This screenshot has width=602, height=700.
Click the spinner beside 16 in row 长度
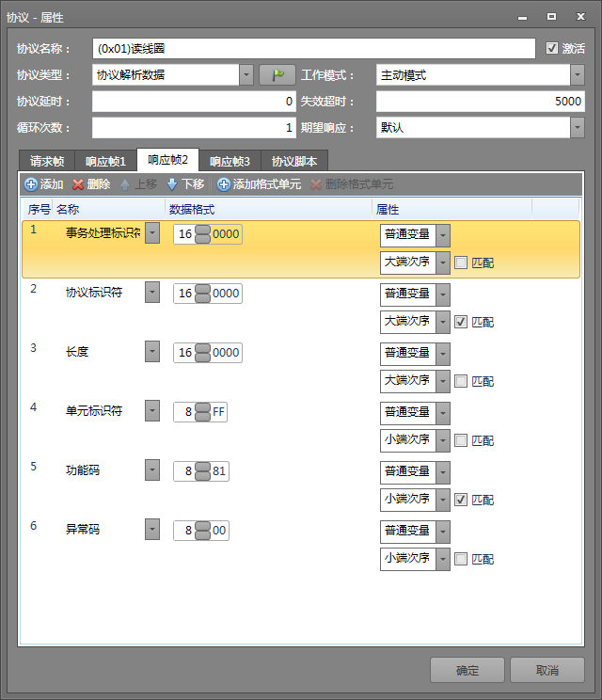point(202,353)
